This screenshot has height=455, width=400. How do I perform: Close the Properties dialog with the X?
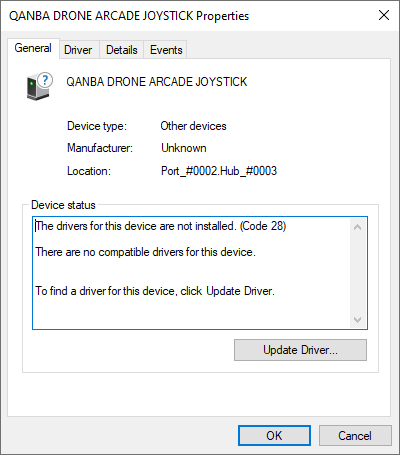[384, 15]
